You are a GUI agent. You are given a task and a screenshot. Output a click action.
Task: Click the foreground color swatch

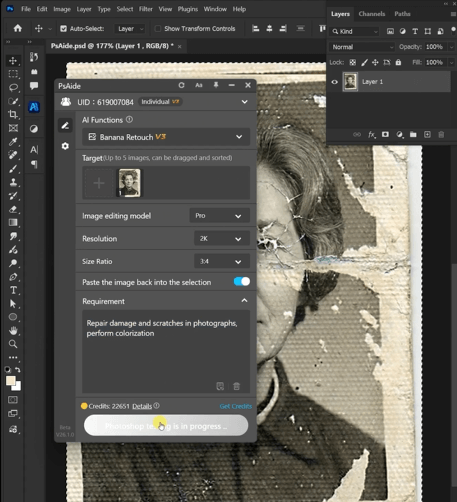[x=10, y=381]
